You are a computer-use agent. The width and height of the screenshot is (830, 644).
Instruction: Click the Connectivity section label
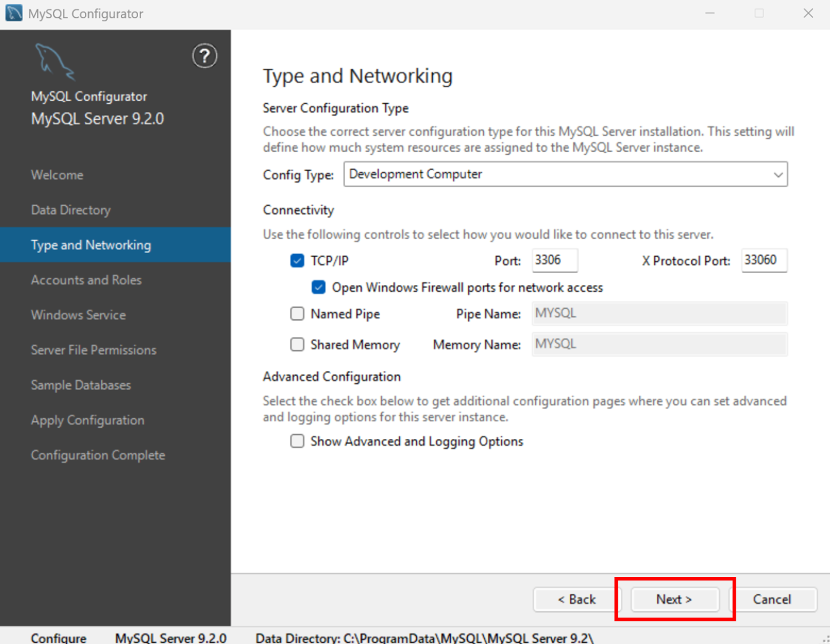tap(298, 210)
